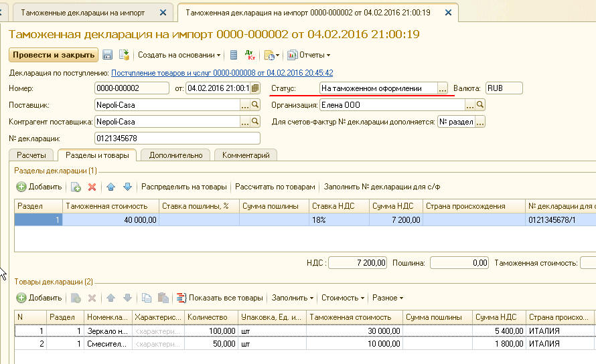Click magnifier icon of Организация field

pos(480,105)
